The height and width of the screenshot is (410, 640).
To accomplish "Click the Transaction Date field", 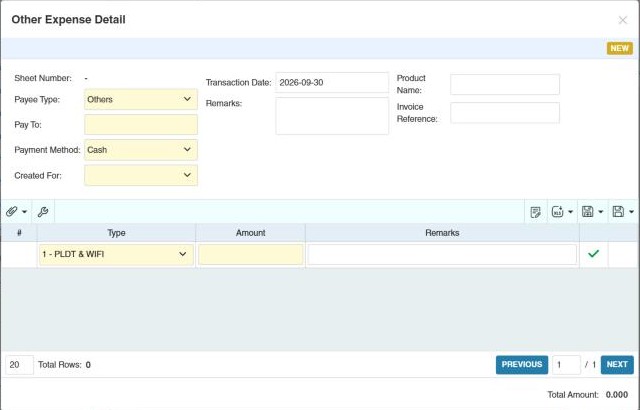I will pyautogui.click(x=332, y=82).
